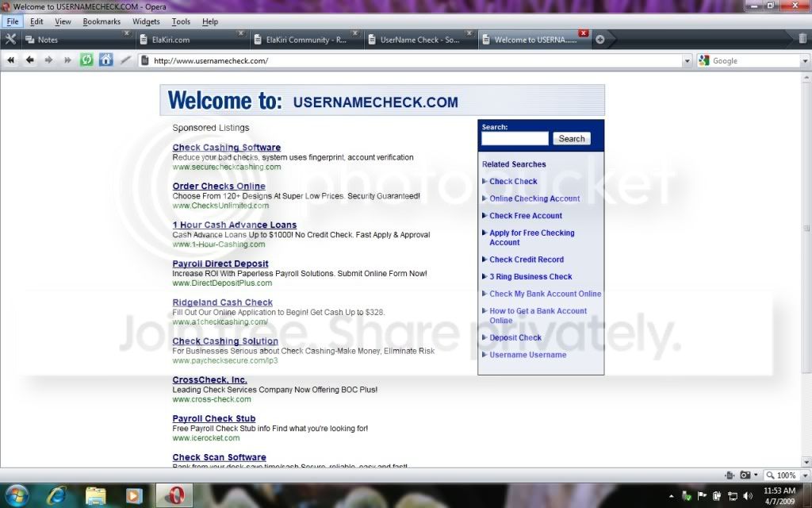The image size is (812, 508).
Task: Click the zoom magnifier 100% control
Action: [x=781, y=475]
